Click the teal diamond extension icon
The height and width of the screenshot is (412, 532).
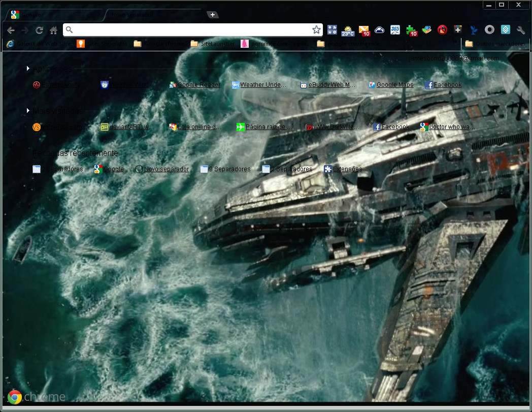(505, 30)
